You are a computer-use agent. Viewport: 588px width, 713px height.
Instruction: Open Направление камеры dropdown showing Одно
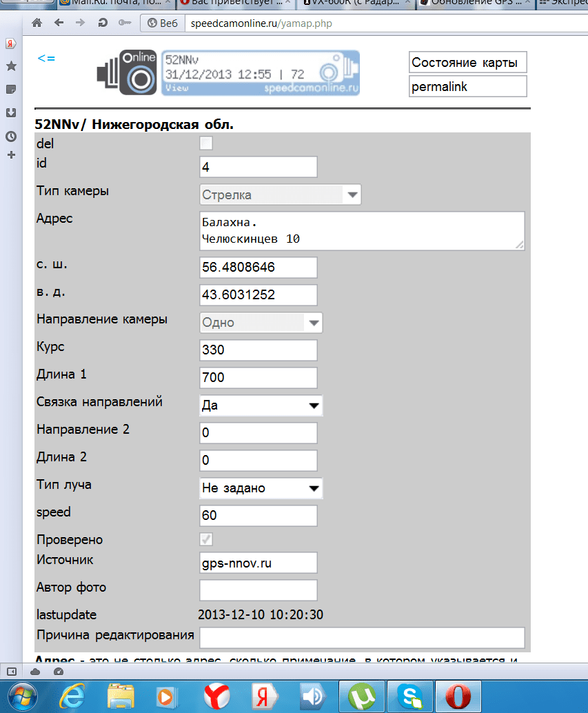click(x=261, y=323)
